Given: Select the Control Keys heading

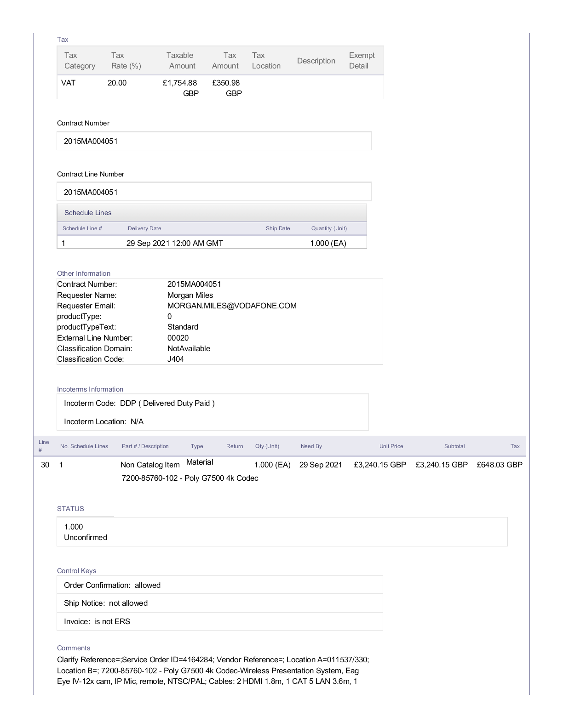Looking at the screenshot, I should coord(76,571).
